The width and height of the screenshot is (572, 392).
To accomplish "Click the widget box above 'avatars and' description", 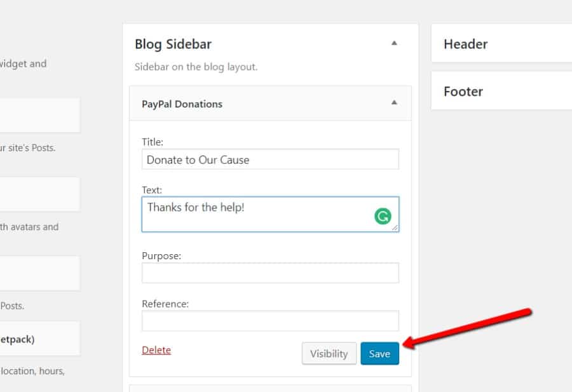I will (38, 194).
